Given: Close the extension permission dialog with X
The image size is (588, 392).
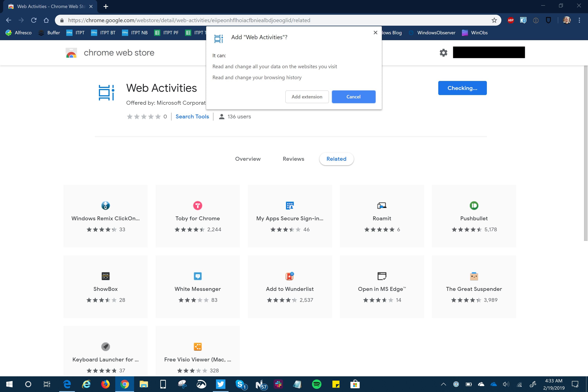Looking at the screenshot, I should [x=375, y=33].
